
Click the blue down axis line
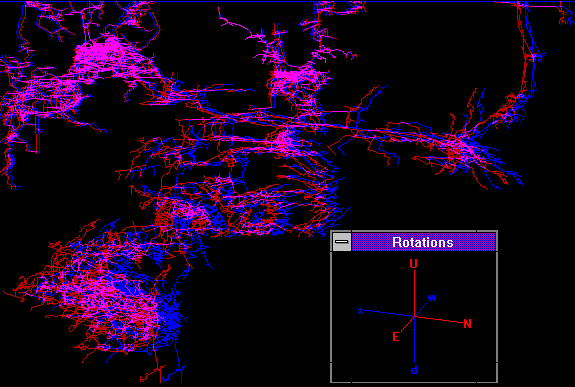(x=415, y=340)
